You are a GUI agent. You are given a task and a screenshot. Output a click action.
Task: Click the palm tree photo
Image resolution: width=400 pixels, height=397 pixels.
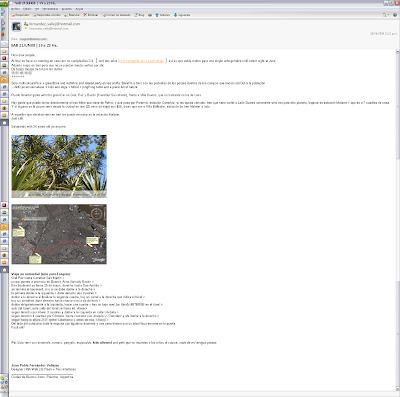click(59, 166)
